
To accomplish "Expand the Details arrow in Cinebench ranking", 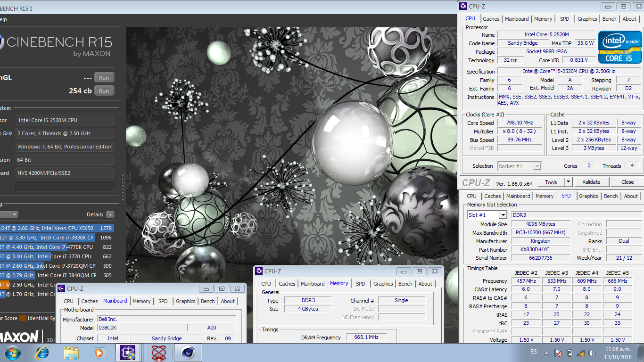I will tap(110, 214).
